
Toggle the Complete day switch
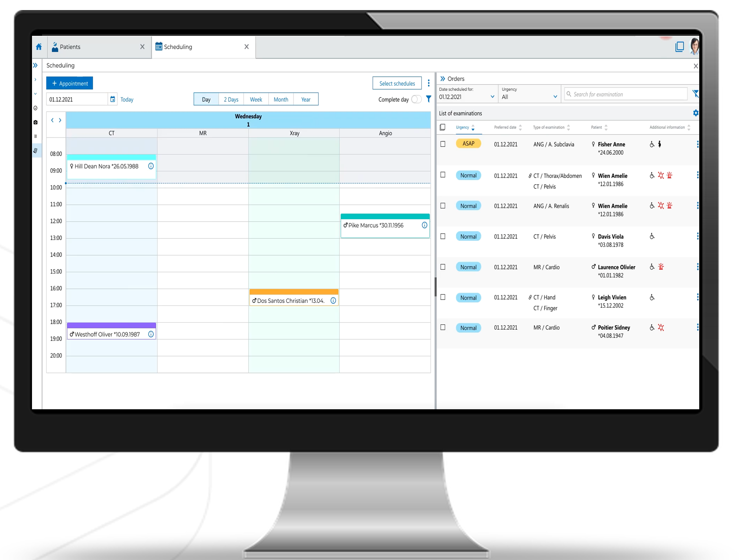tap(416, 100)
